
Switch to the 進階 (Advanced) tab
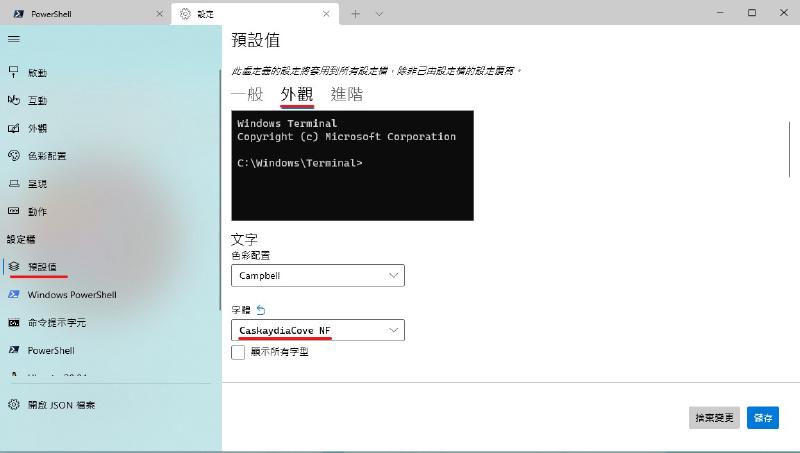click(346, 95)
